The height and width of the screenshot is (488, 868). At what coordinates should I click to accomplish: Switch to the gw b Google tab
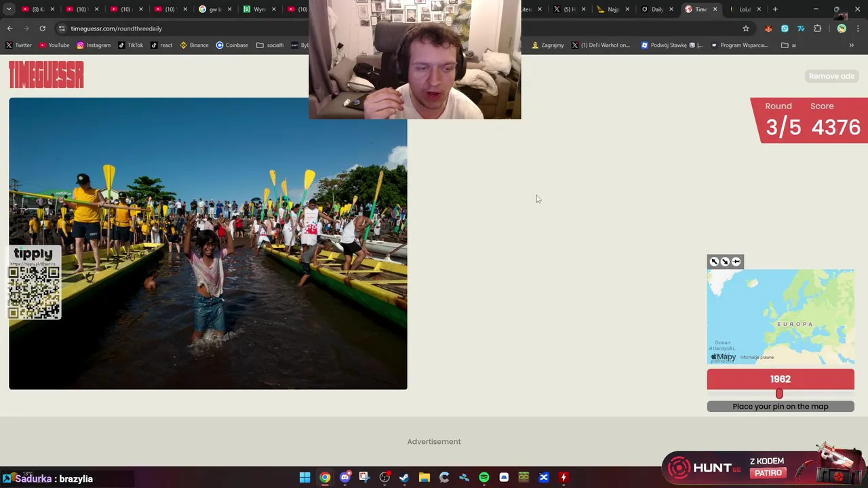coord(214,9)
